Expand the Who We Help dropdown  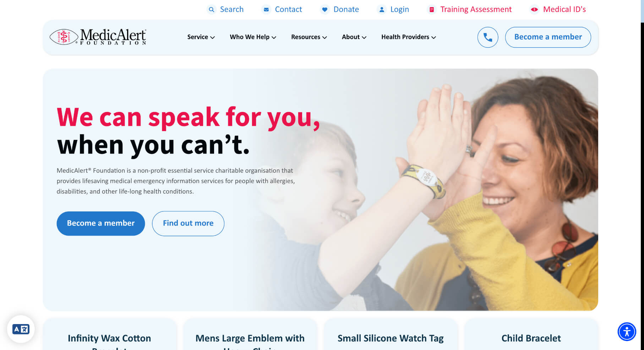[253, 37]
